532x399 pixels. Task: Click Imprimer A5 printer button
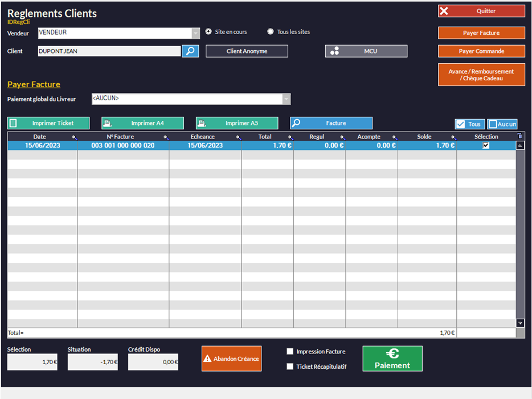tap(237, 123)
